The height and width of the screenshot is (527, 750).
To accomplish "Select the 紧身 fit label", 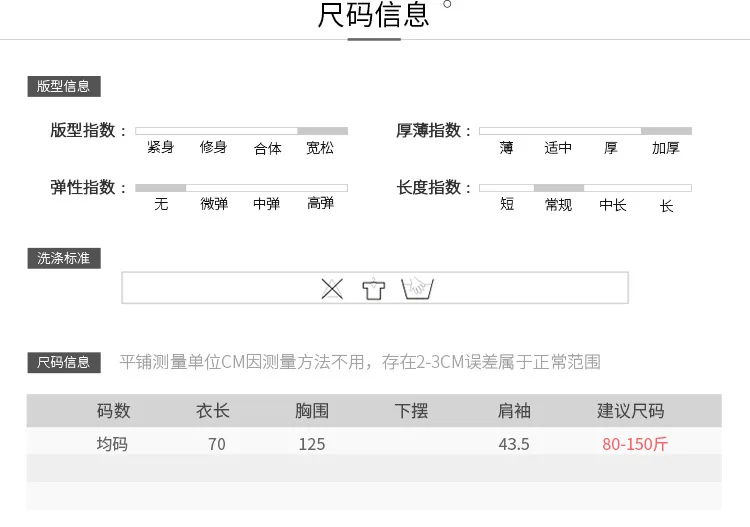I will pyautogui.click(x=161, y=147).
